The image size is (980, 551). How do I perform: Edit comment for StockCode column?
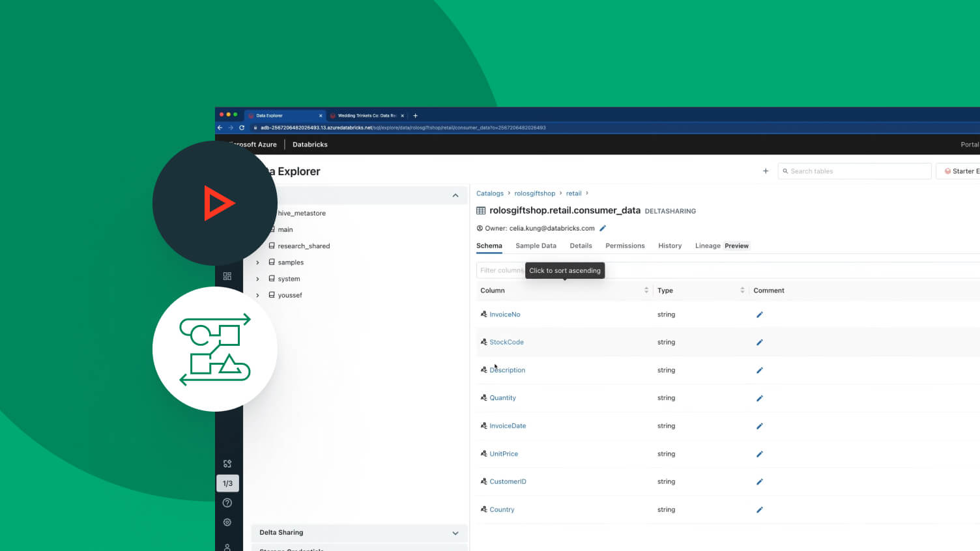(x=759, y=343)
